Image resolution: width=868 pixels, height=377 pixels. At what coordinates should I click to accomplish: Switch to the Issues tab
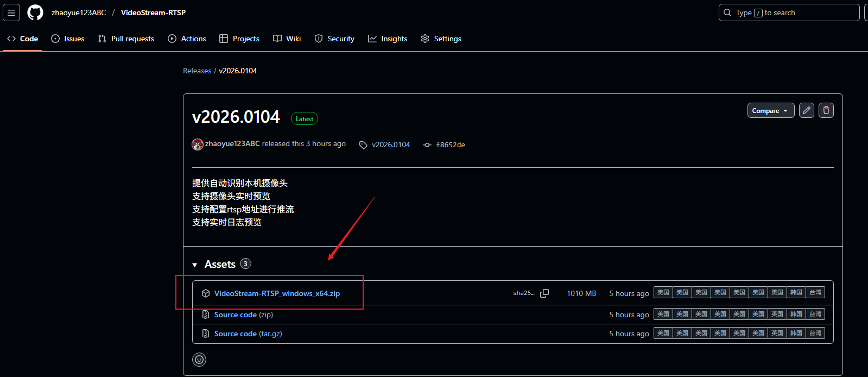68,39
